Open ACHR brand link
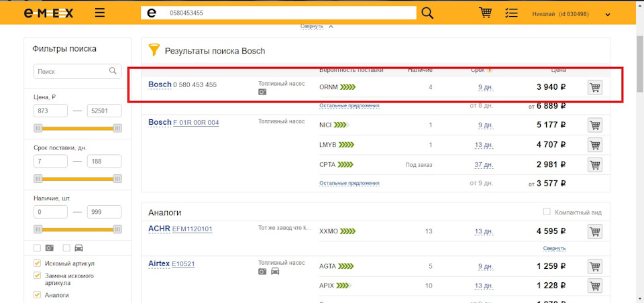Viewport: 644px width, 303px height. [159, 229]
